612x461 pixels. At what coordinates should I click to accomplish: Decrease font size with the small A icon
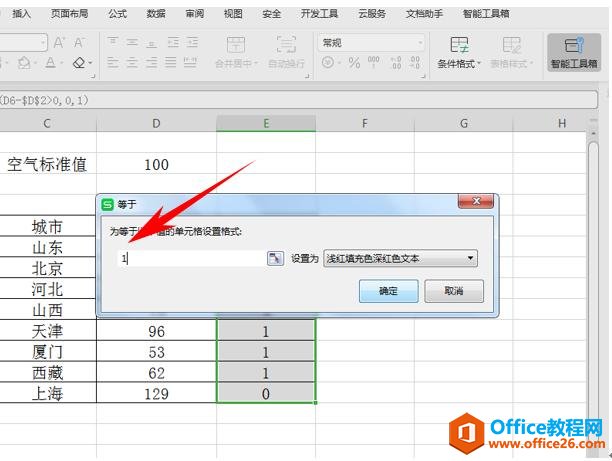79,42
